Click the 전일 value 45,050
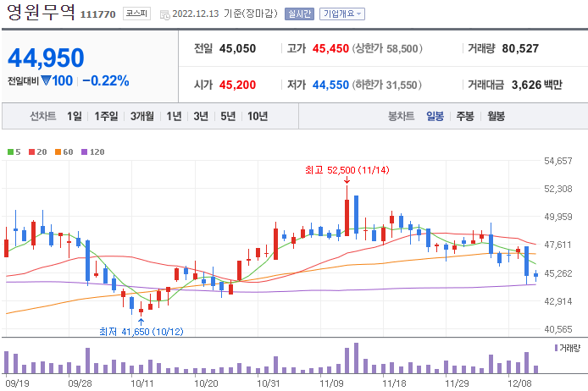Viewport: 588px width, 391px height. click(238, 49)
